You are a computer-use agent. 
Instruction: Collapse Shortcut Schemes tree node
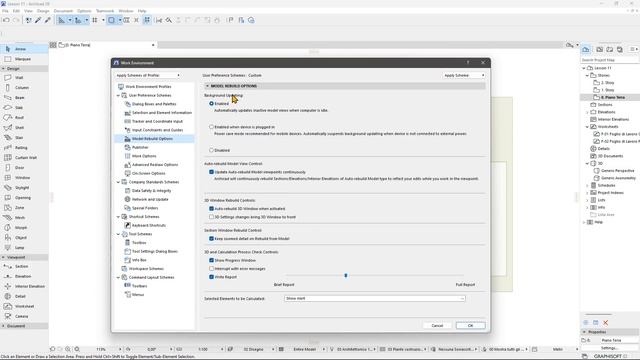(x=118, y=217)
